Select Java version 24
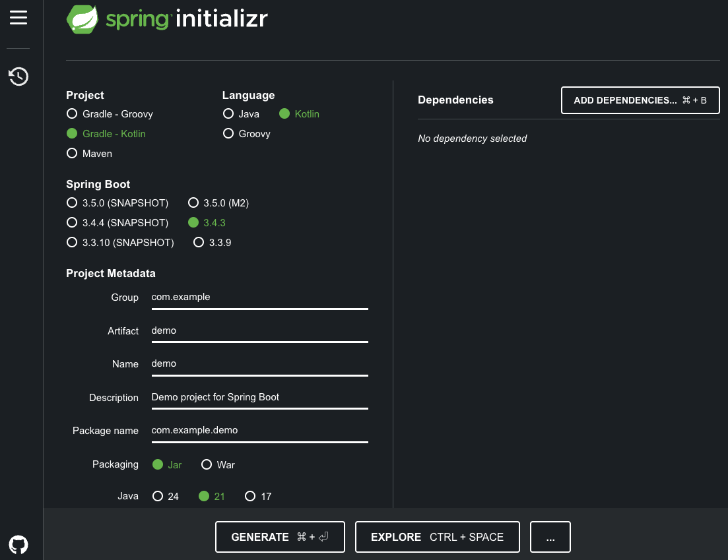 pos(158,496)
